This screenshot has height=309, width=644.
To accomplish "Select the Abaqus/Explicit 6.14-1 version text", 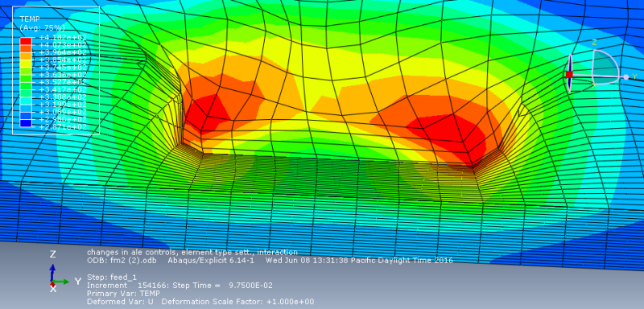I will 211,261.
